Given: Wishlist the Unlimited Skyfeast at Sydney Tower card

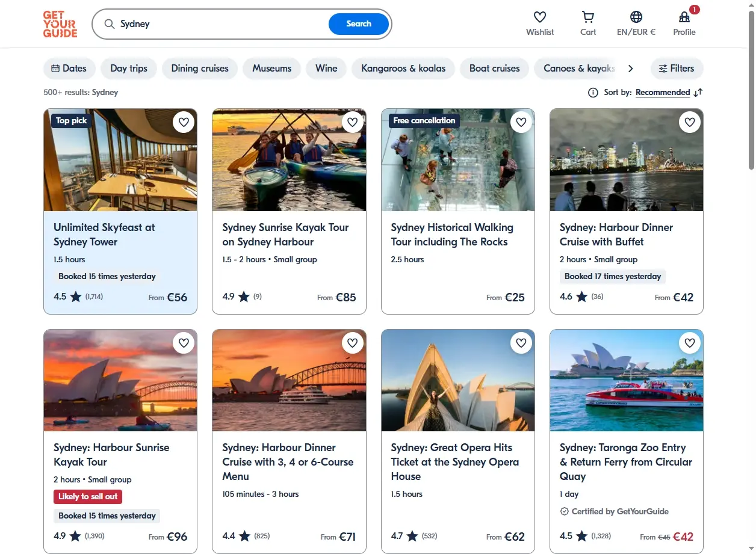Looking at the screenshot, I should pos(184,123).
